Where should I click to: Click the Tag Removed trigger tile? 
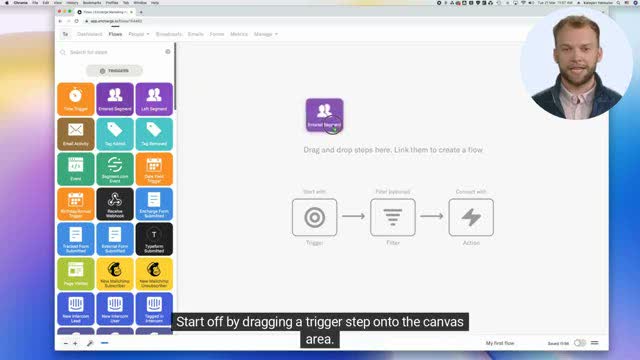154,134
